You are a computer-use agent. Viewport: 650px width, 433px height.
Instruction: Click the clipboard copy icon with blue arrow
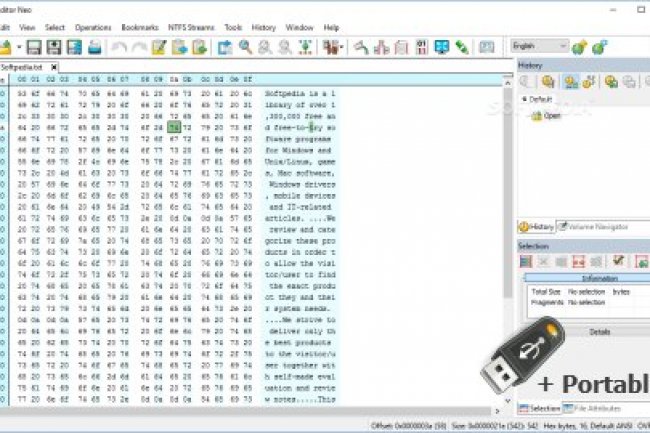(x=179, y=47)
